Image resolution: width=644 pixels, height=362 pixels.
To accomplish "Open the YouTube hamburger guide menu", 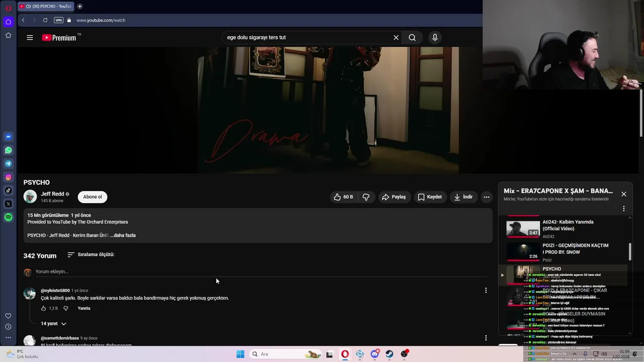I will coord(30,37).
